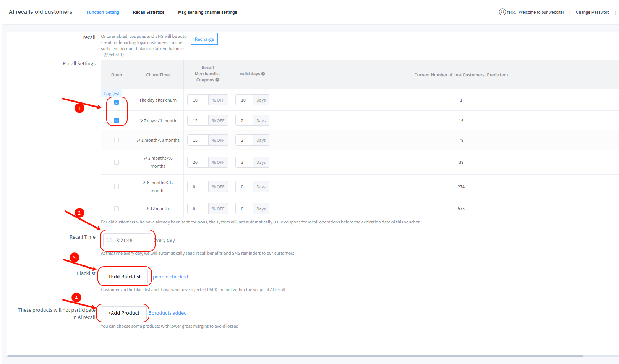Click the help icon beside Recall Merchandise Coupons

tap(217, 80)
